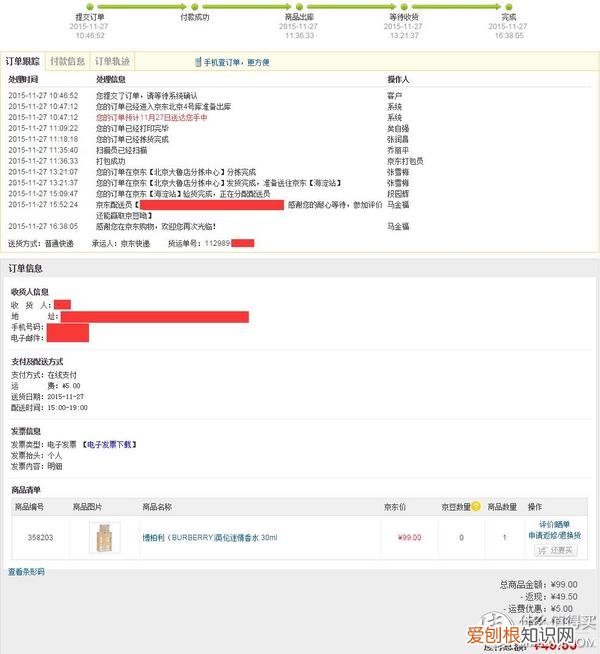Open the 手机查订单，更方便 link
The width and height of the screenshot is (600, 654).
[236, 63]
